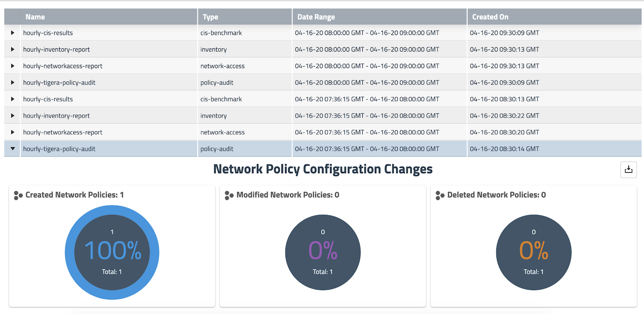Select hourly-inventory-report name with 07:36:15 start range
This screenshot has width=644, height=314.
pyautogui.click(x=56, y=115)
